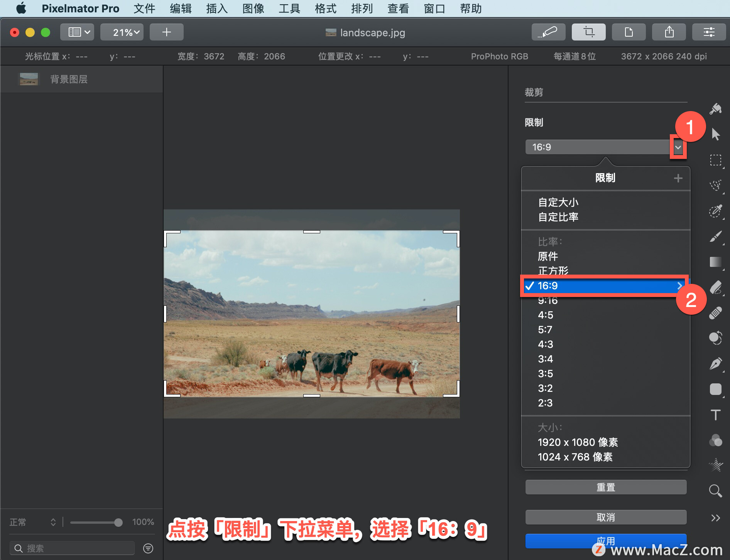This screenshot has width=730, height=560.
Task: Open the 帮助 menu
Action: tap(471, 8)
